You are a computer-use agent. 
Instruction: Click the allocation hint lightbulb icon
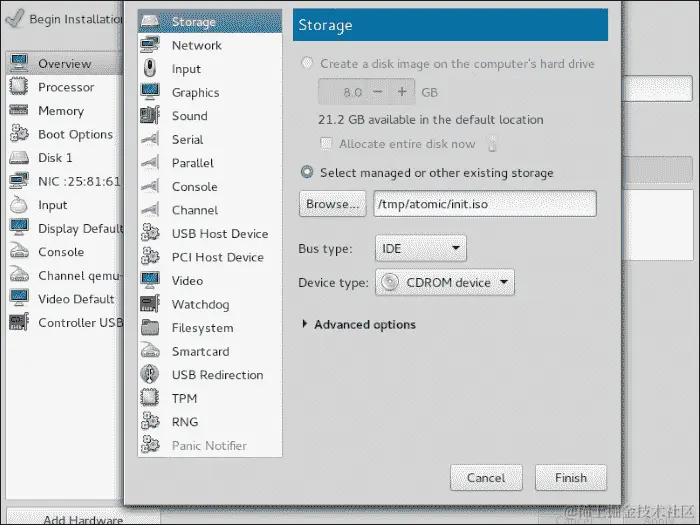pyautogui.click(x=492, y=143)
